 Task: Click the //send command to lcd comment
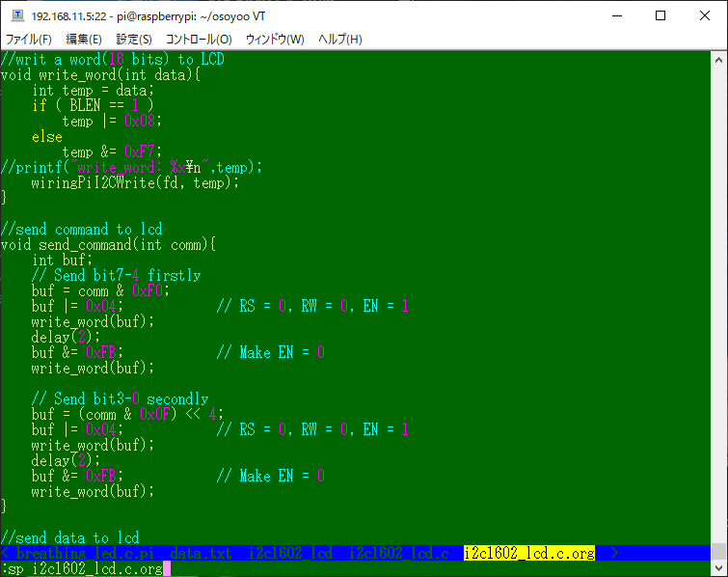coord(81,230)
